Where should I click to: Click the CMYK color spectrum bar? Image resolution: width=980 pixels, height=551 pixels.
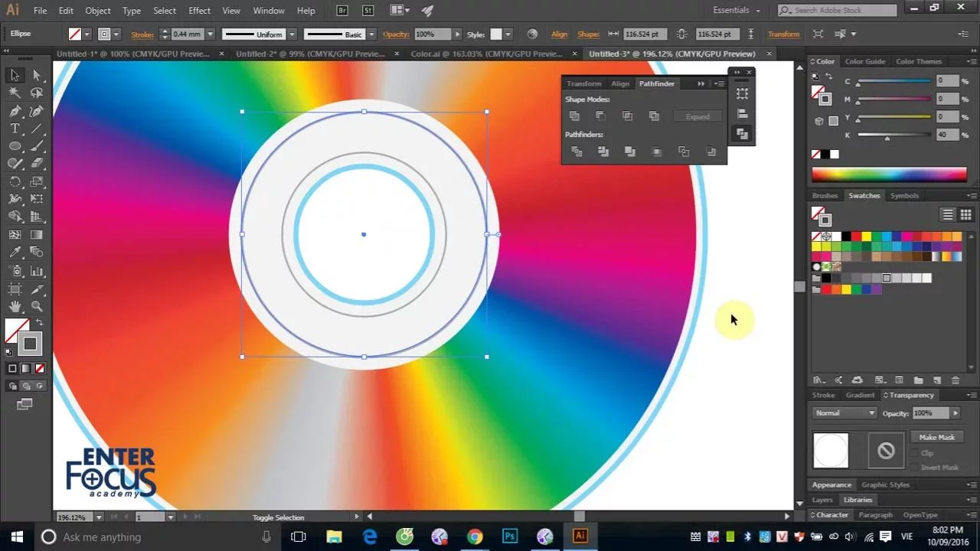coord(889,174)
